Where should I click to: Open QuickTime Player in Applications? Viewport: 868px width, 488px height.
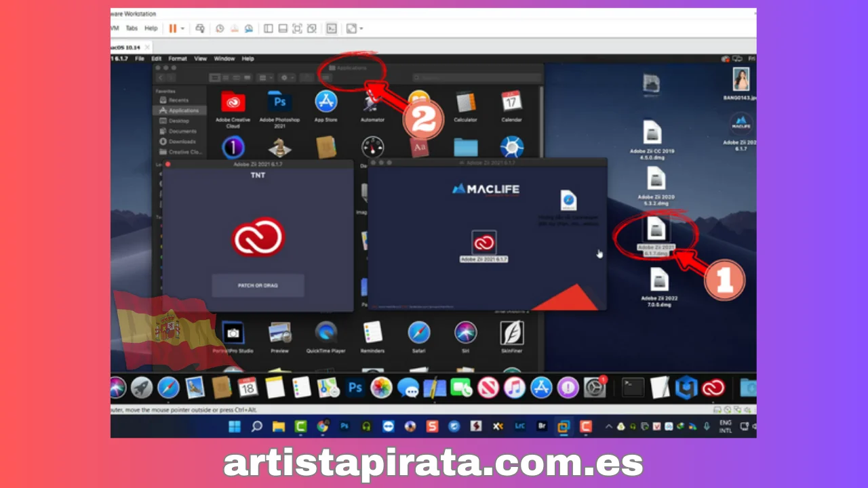coord(326,332)
